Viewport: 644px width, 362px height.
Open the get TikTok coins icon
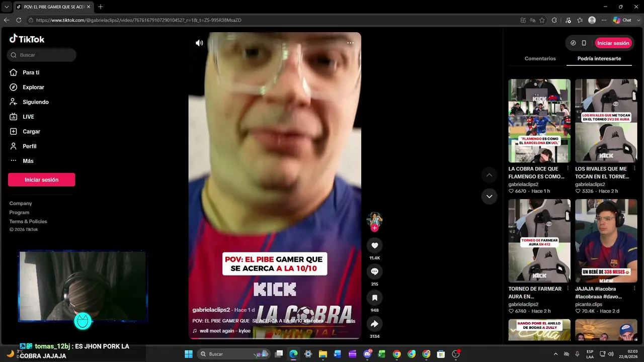[573, 43]
